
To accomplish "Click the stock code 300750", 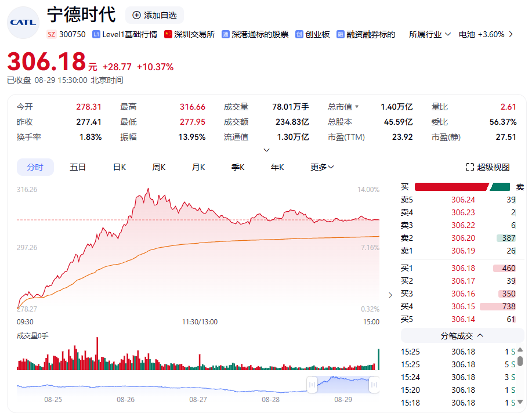I will pos(73,34).
